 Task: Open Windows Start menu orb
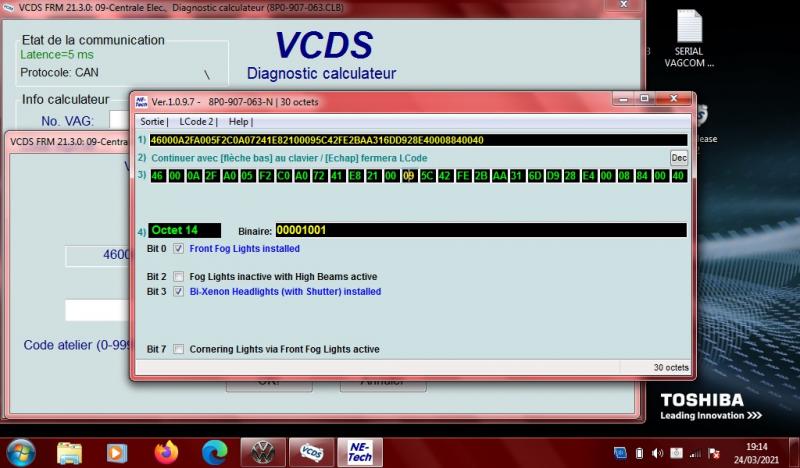20,452
